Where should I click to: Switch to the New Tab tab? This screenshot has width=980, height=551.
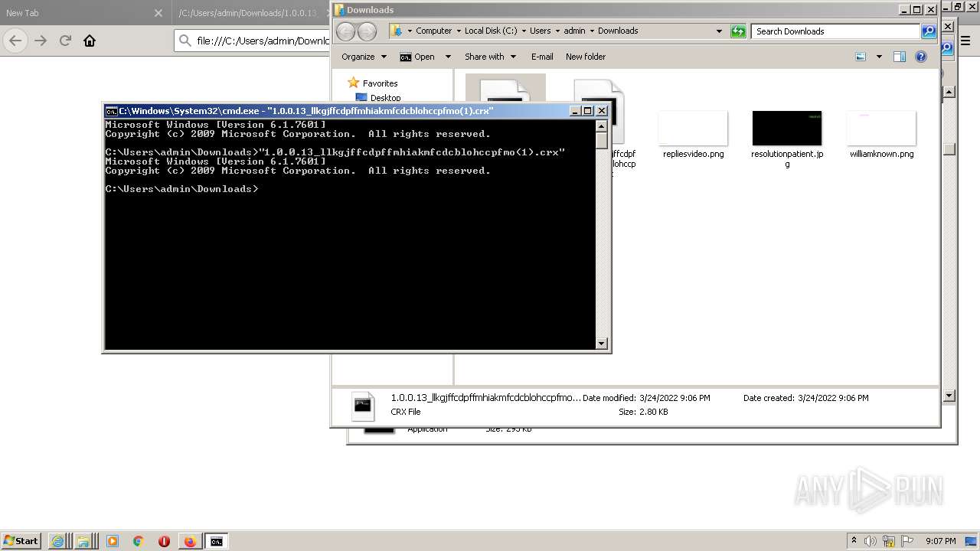(x=77, y=13)
